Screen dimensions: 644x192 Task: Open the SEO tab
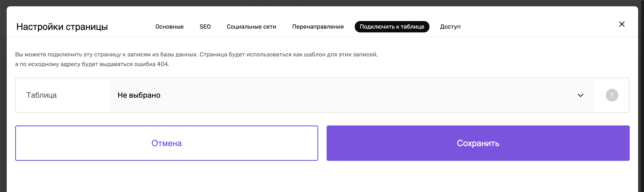click(x=205, y=27)
